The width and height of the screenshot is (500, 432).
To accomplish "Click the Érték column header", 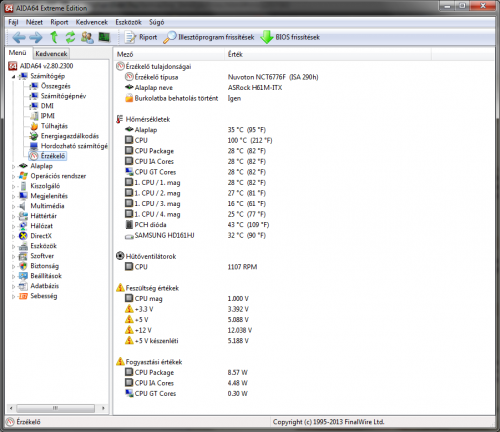I will 328,54.
